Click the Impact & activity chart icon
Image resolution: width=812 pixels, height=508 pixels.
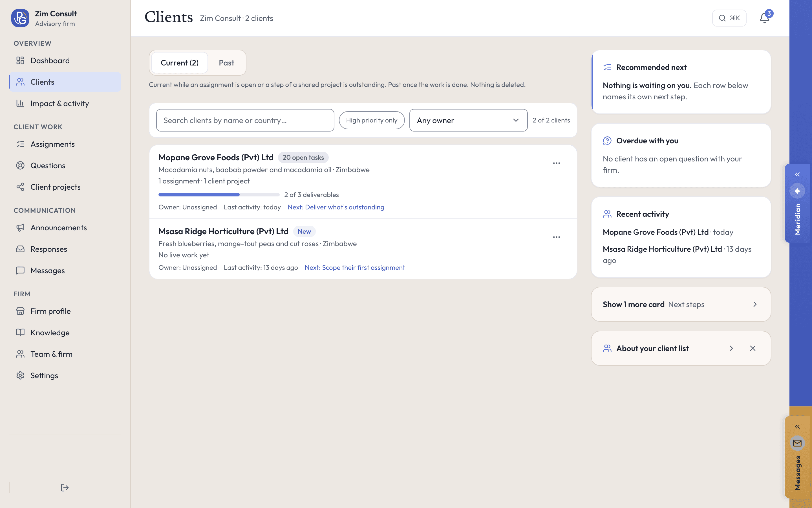(x=20, y=104)
